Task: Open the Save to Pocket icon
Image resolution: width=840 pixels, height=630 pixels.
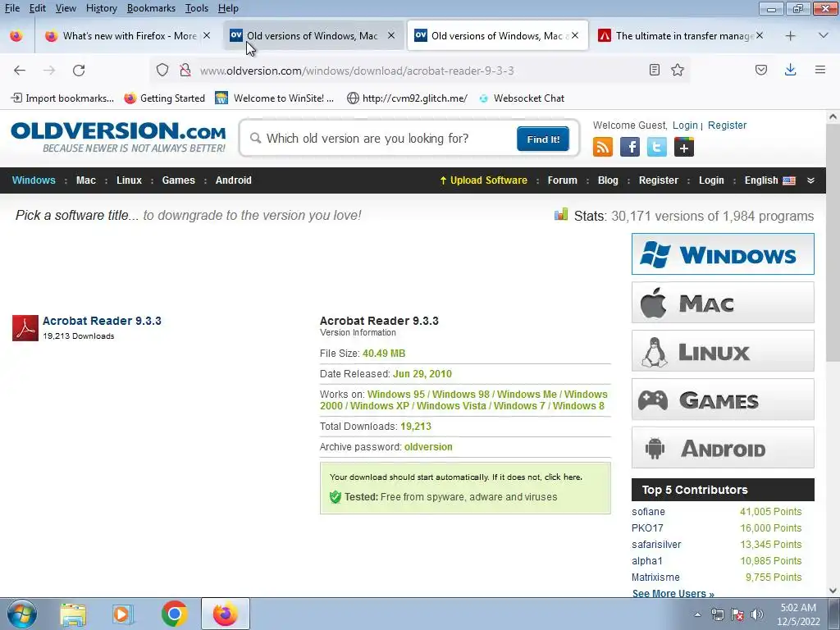Action: click(761, 71)
